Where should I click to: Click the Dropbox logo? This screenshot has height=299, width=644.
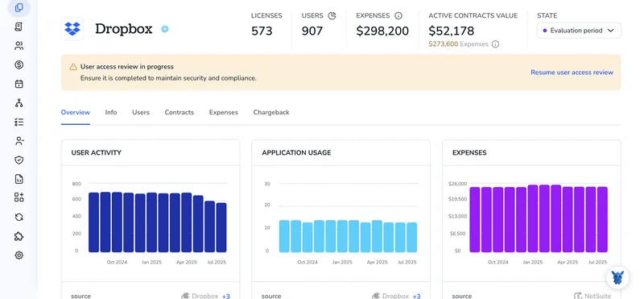(x=72, y=29)
